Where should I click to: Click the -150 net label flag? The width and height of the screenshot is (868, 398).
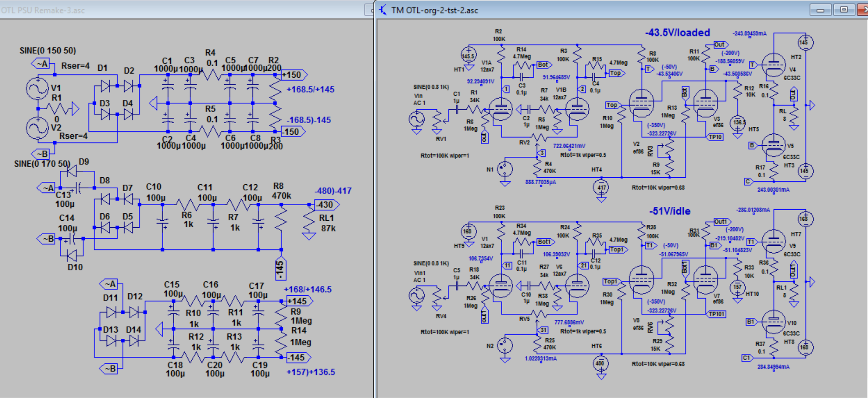coord(293,131)
